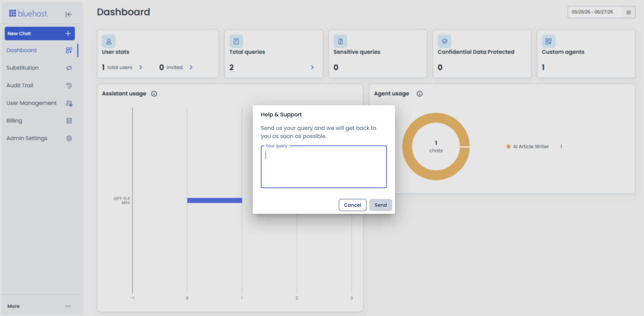Open Dashboard menu item
Screen dimensions: 644x316
click(40, 50)
